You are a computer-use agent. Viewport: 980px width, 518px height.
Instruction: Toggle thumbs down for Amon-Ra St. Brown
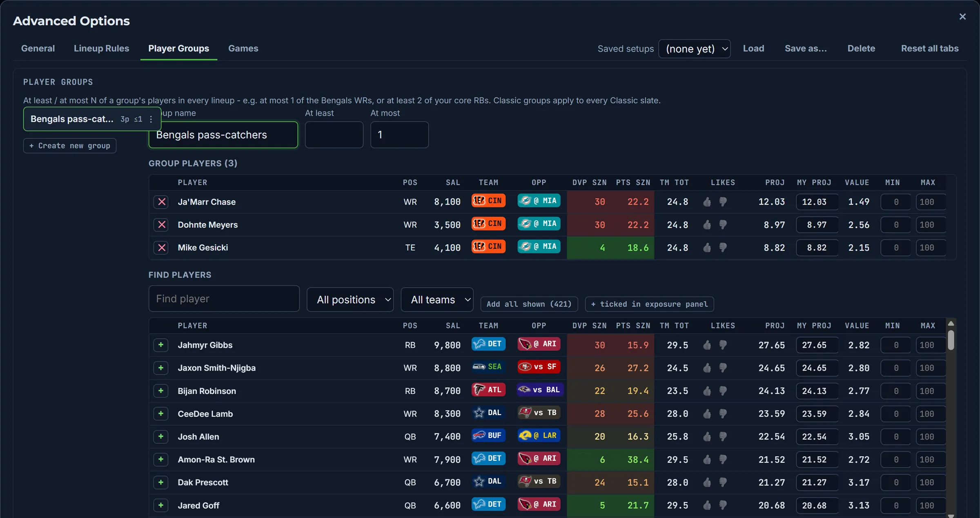coord(723,460)
